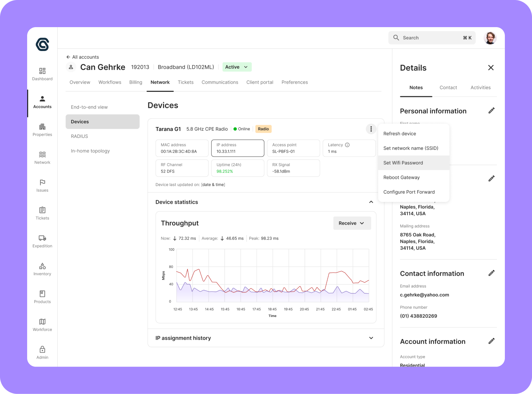Click the company logo at top left

[42, 45]
